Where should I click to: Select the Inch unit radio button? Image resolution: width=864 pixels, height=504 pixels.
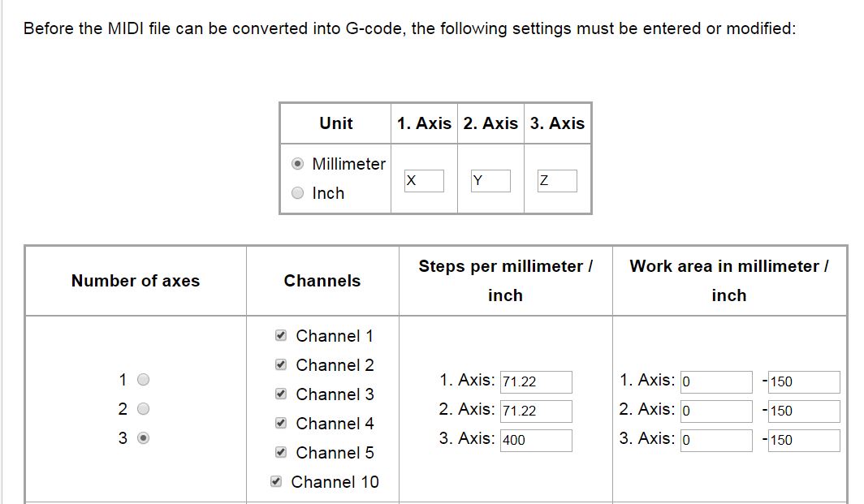click(x=298, y=193)
